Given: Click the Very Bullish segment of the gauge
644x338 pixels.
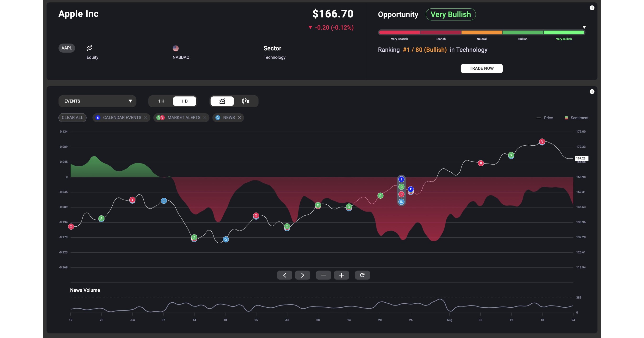Looking at the screenshot, I should pos(564,32).
